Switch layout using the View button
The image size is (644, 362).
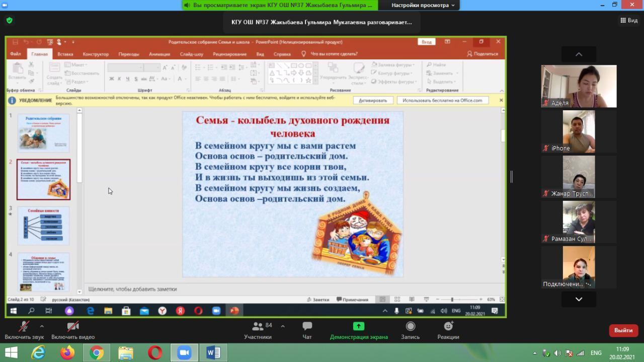629,21
